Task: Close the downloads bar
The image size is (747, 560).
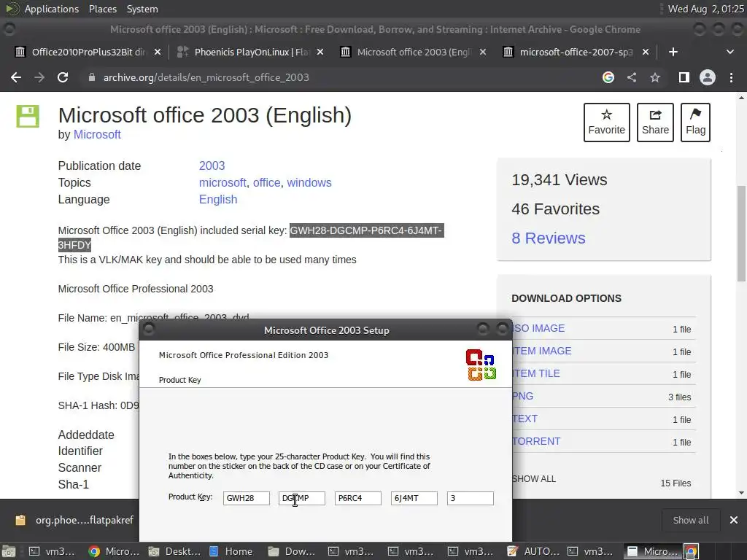Action: (734, 520)
